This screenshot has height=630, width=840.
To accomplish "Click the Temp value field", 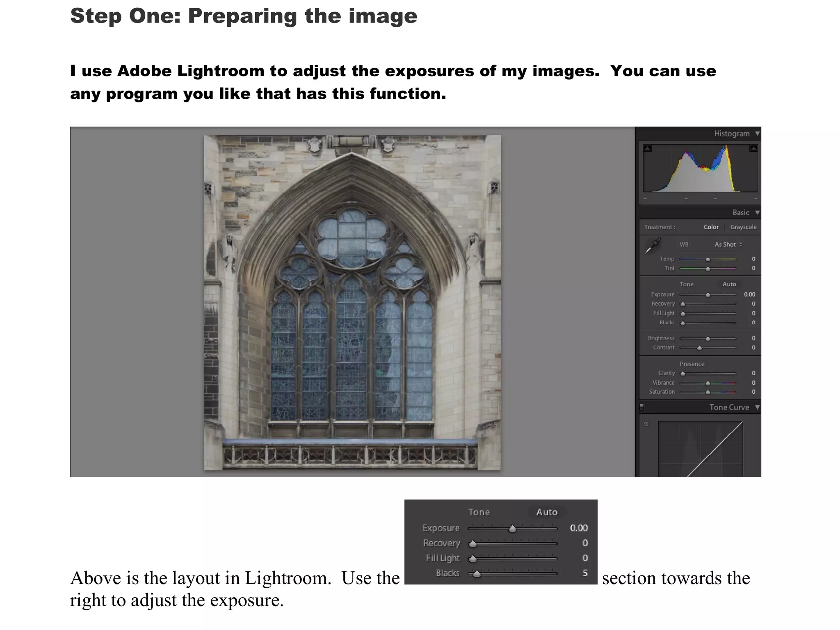I will click(753, 259).
